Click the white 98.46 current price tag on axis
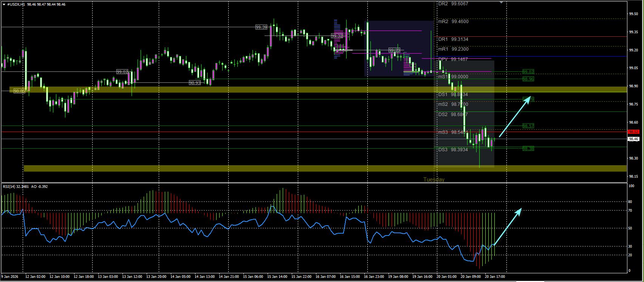Screen dimensions: 644x282 (x=633, y=139)
